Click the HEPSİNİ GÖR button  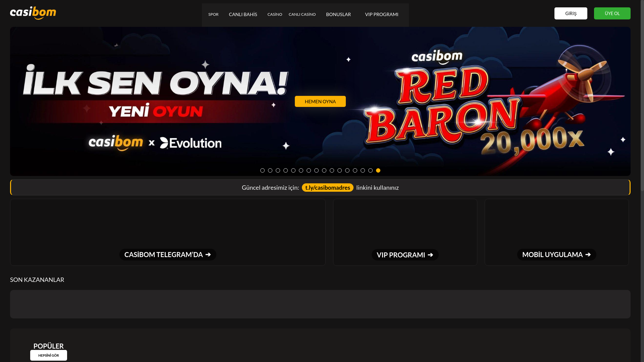point(49,355)
